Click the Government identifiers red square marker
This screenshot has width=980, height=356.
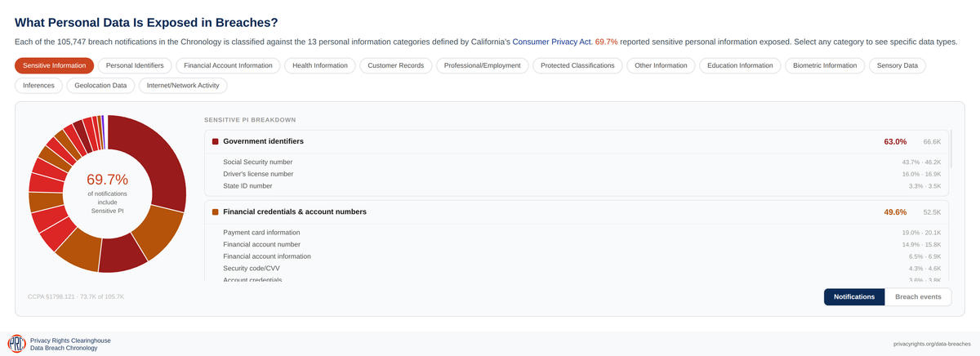click(x=215, y=141)
